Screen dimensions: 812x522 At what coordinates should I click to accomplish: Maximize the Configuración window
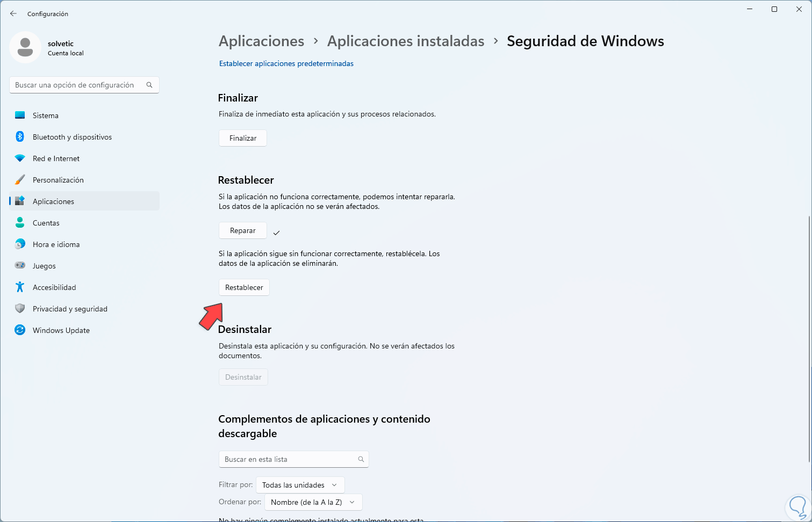tap(774, 9)
